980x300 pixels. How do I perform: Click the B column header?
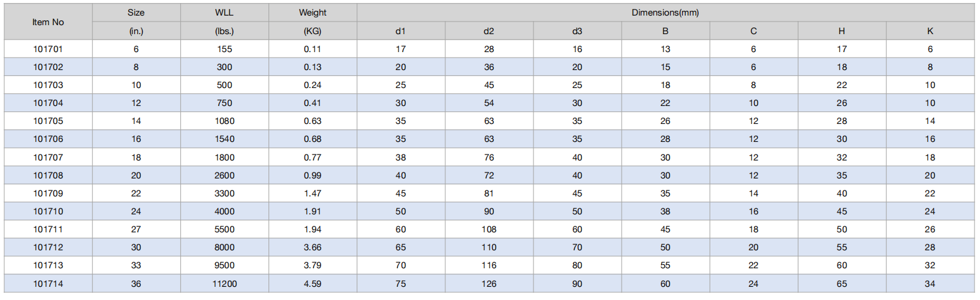tap(665, 31)
